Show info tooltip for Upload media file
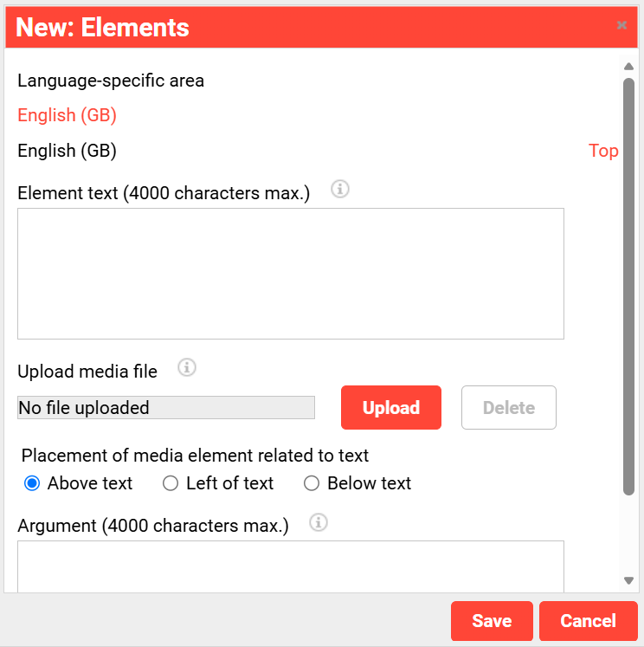Screen dimensions: 644x647 coord(186,367)
